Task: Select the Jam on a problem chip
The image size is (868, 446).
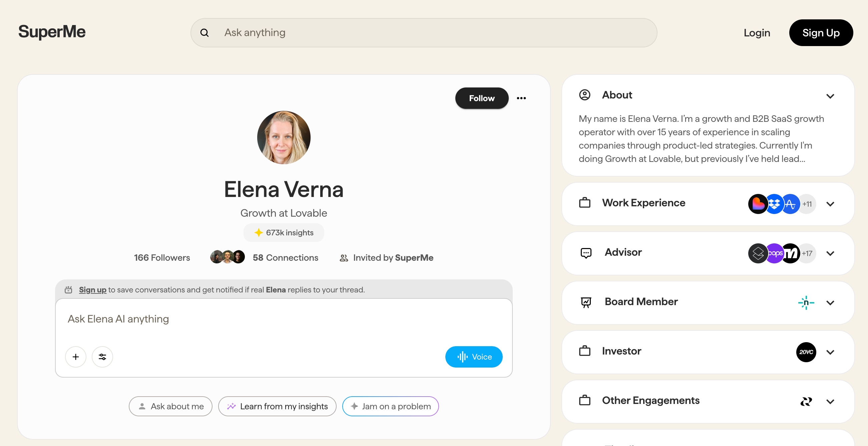Action: click(x=390, y=406)
